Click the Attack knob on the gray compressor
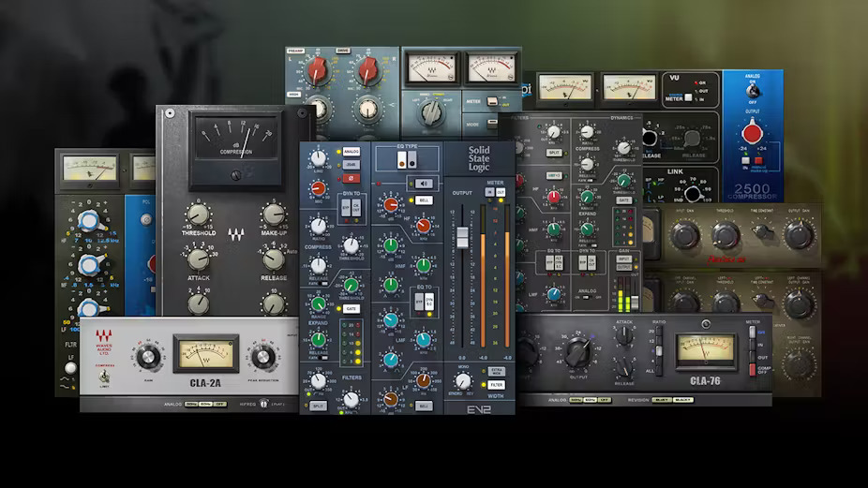This screenshot has width=868, height=488. tap(198, 259)
